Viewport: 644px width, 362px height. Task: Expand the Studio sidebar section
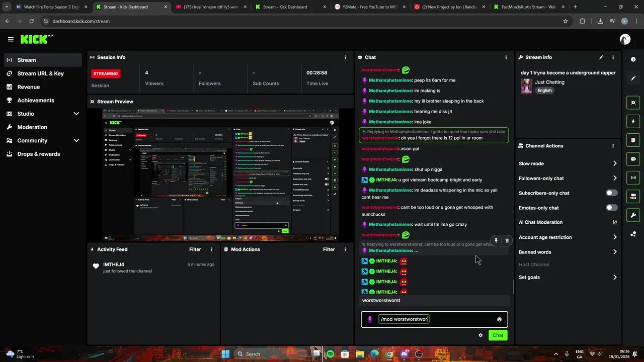pos(76,114)
